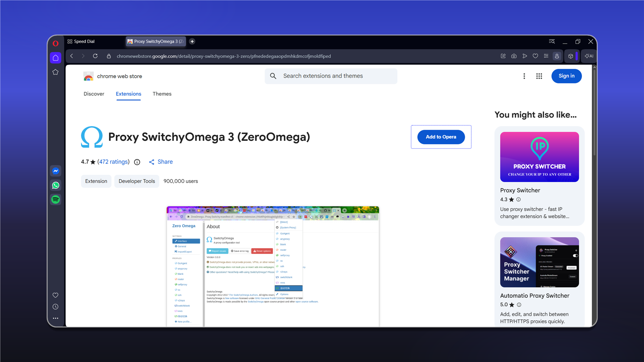Click the Sign in button
The image size is (644, 362).
click(x=567, y=76)
